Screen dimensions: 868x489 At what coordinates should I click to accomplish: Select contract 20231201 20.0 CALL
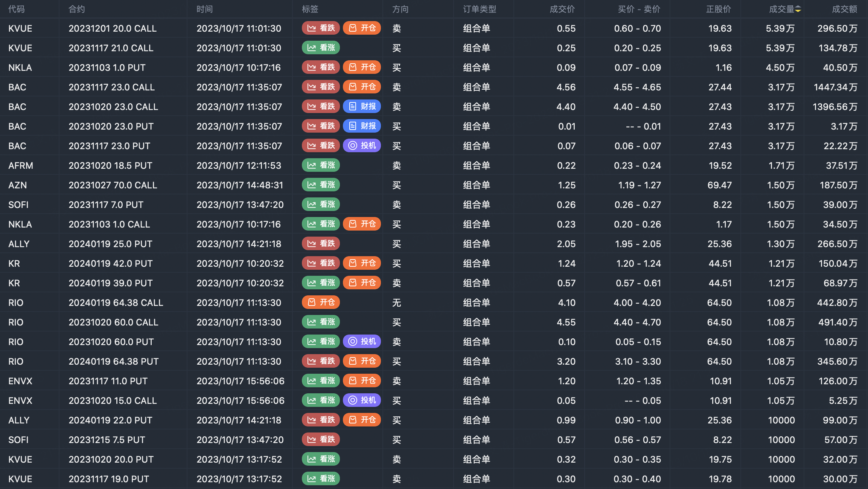point(113,28)
